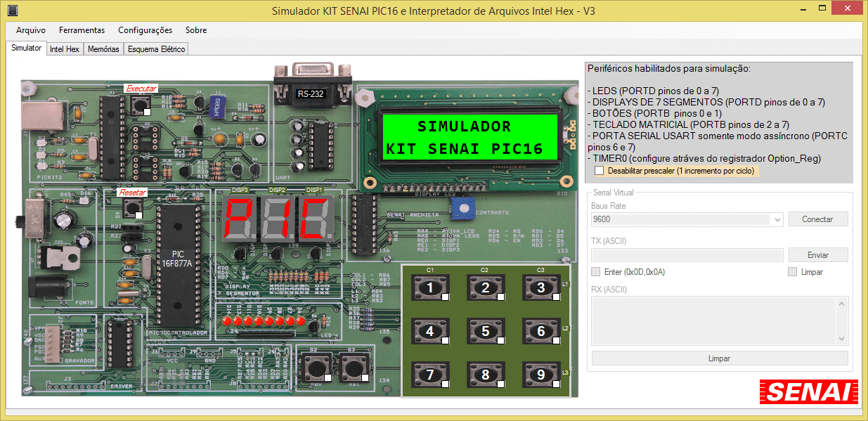868x421 pixels.
Task: Enable Desabilitar prescaler checkbox
Action: click(x=599, y=171)
